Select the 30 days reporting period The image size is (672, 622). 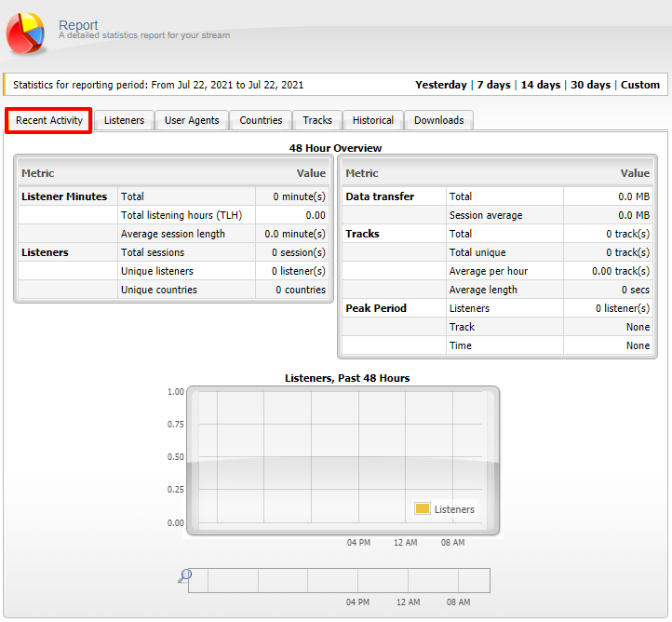(590, 85)
